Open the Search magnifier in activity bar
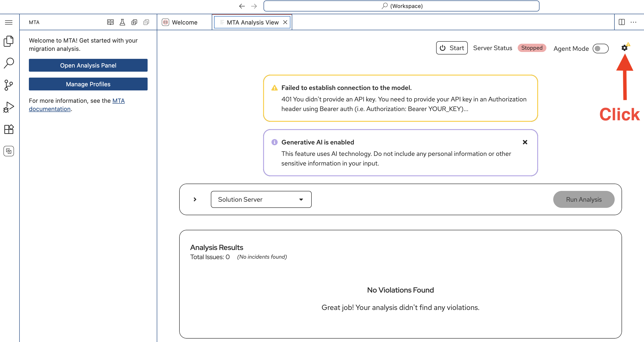644x342 pixels. 9,63
